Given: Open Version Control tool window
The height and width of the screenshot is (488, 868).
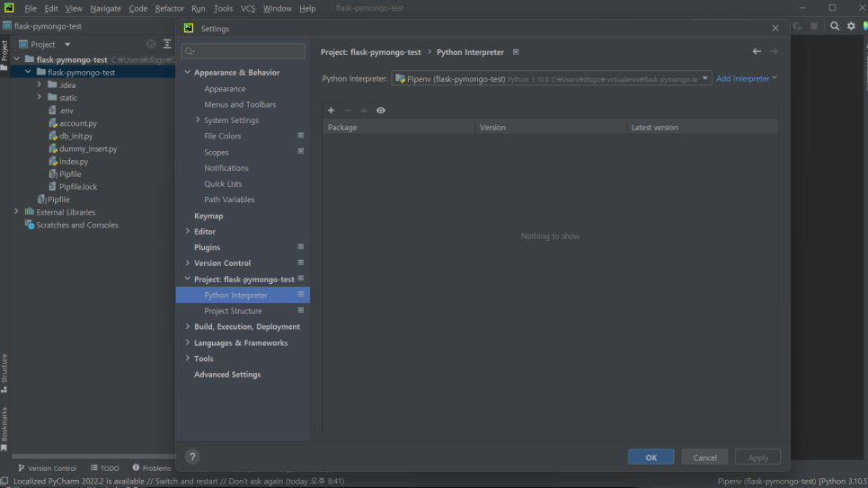Looking at the screenshot, I should pyautogui.click(x=48, y=468).
